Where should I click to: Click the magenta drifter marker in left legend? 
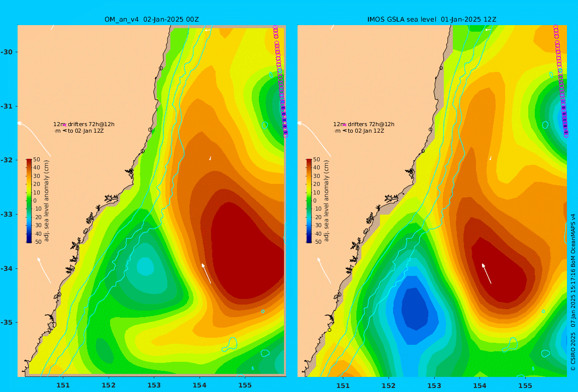pyautogui.click(x=64, y=125)
